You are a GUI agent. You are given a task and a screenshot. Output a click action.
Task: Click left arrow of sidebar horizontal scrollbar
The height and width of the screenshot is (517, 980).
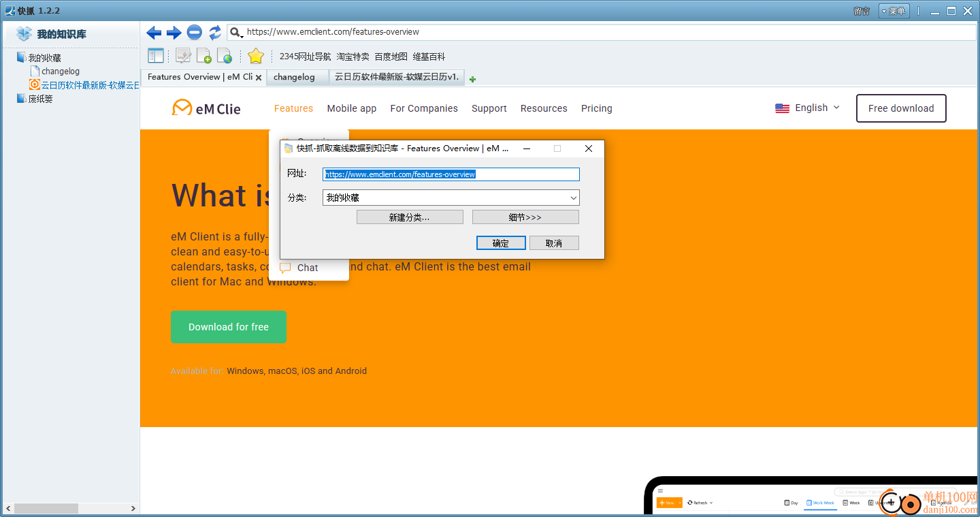tap(8, 508)
